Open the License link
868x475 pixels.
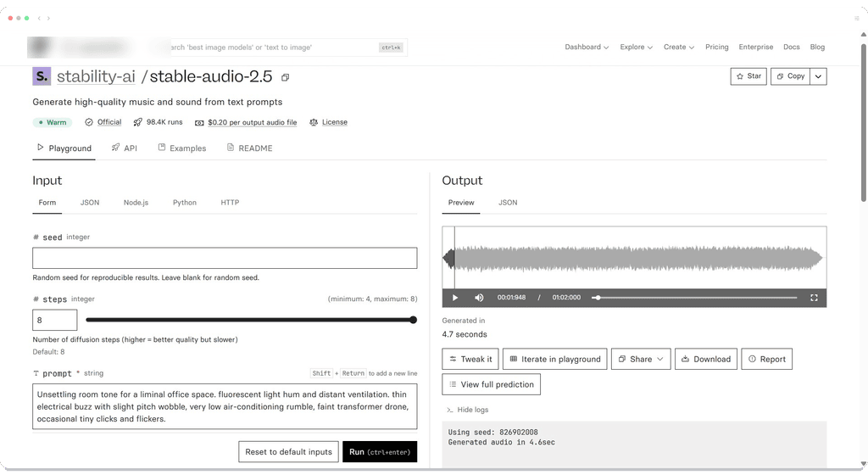click(335, 122)
